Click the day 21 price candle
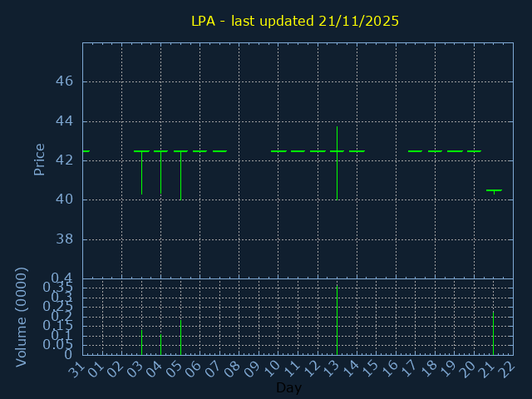Viewport: 532px width, 399px height. coord(494,191)
